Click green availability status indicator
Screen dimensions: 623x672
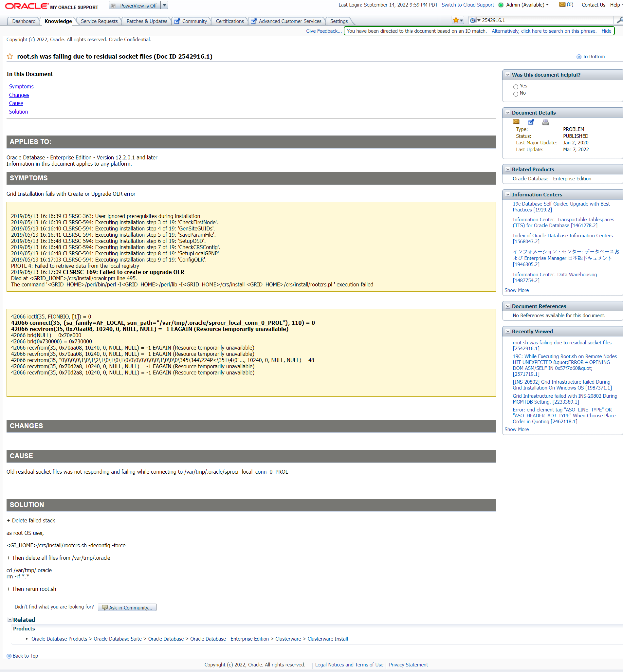click(x=501, y=5)
